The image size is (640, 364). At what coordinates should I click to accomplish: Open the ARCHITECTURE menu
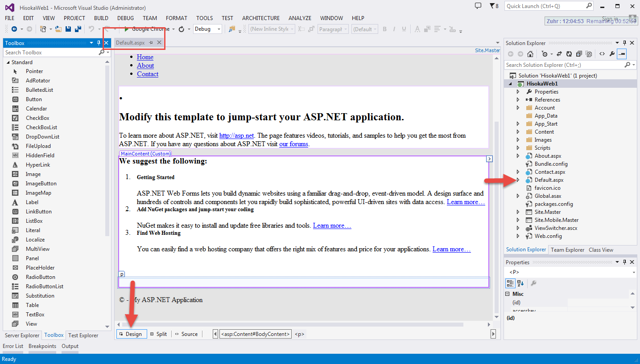261,18
